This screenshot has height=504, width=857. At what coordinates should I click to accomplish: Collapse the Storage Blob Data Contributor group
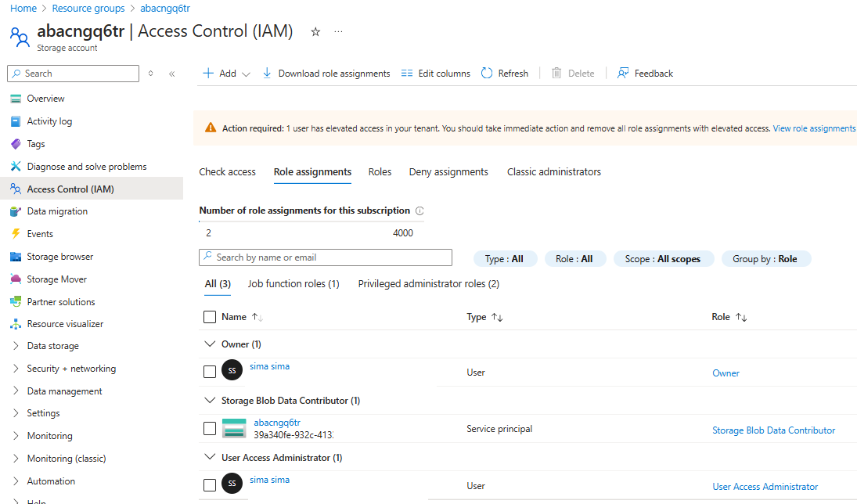(209, 400)
